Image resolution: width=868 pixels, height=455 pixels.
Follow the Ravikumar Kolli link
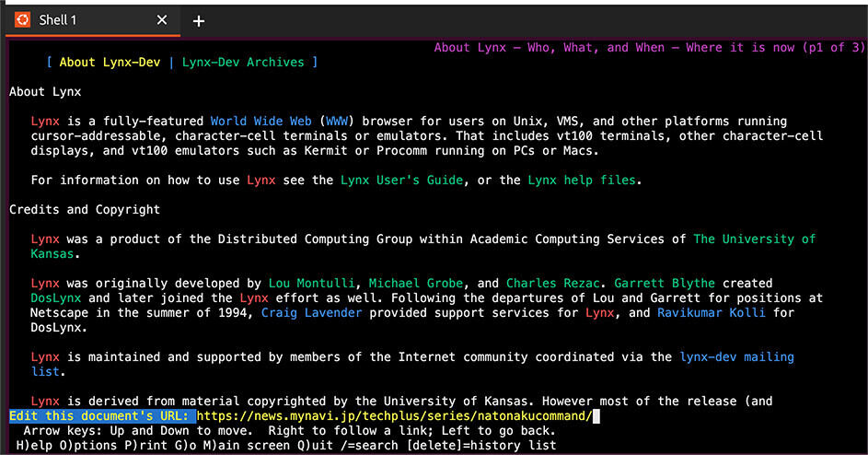(712, 312)
